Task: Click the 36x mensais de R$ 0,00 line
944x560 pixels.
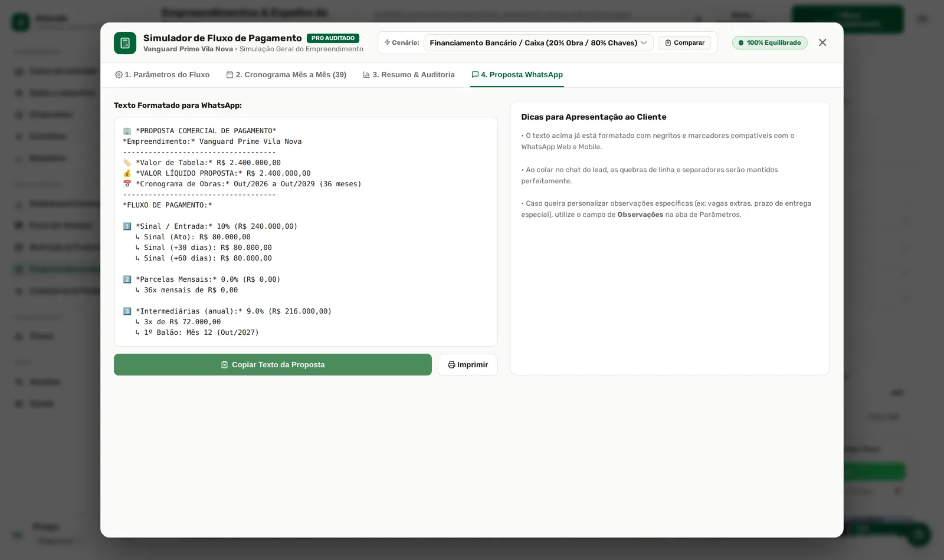Action: (186, 290)
